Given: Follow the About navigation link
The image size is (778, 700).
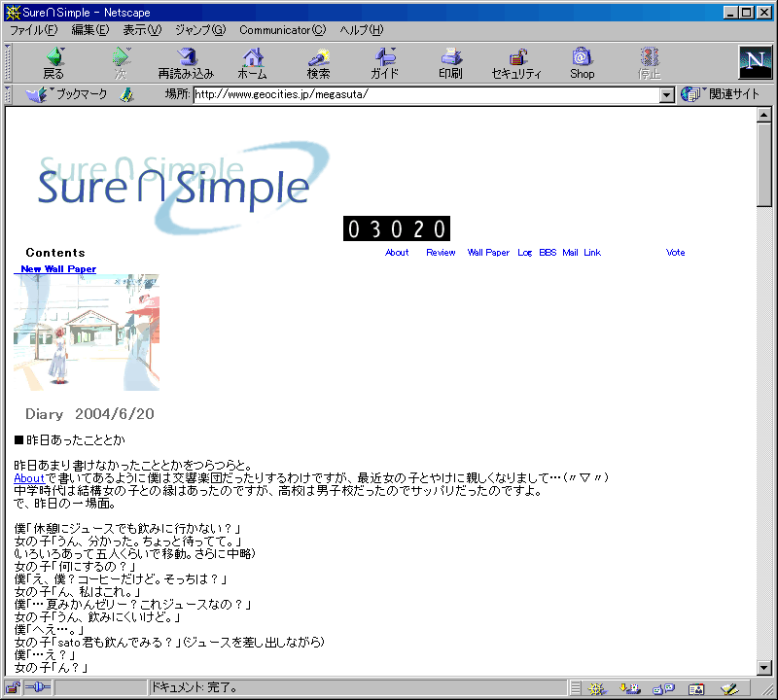Looking at the screenshot, I should (397, 253).
